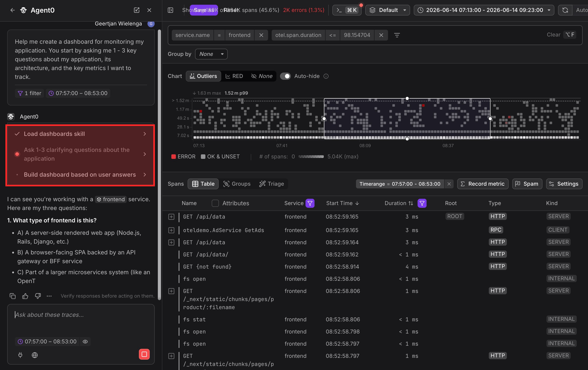Open the filter options lines icon
The height and width of the screenshot is (370, 588).
pyautogui.click(x=397, y=35)
